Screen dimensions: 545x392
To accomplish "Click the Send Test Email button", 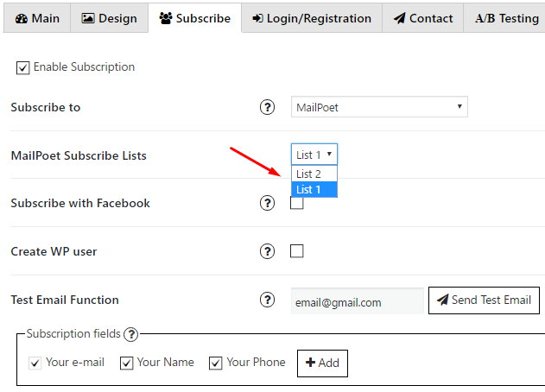I will 484,300.
